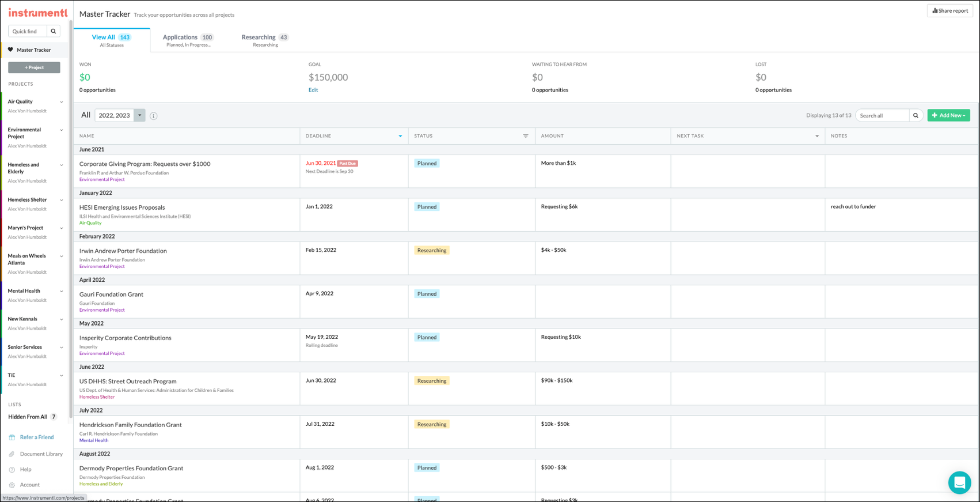The image size is (980, 502).
Task: Open the Refer a Friend link
Action: click(x=37, y=437)
